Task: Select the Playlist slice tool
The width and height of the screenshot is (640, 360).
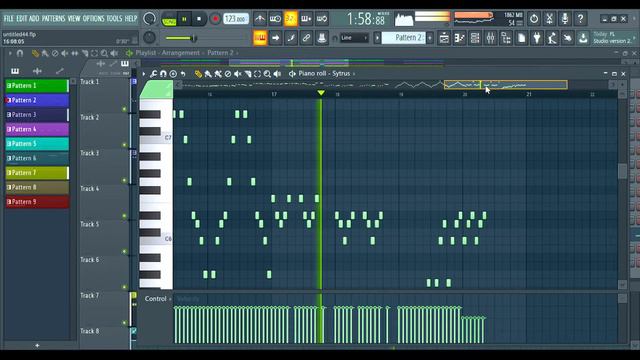Action: point(85,53)
